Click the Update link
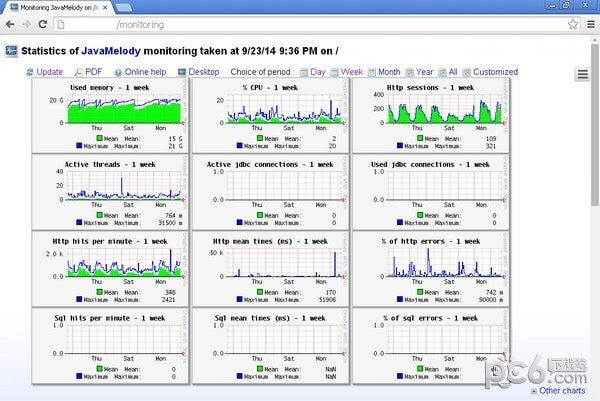 pyautogui.click(x=49, y=72)
